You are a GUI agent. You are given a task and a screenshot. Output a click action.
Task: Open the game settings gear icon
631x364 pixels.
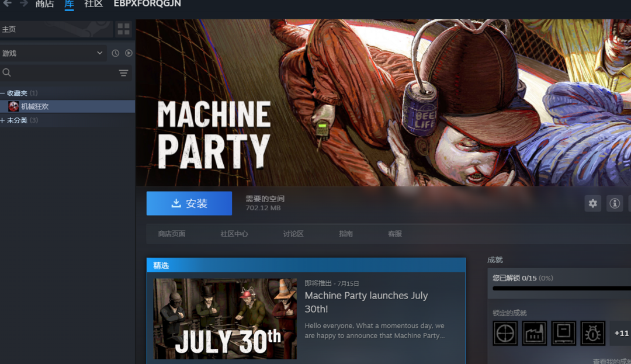pos(593,203)
